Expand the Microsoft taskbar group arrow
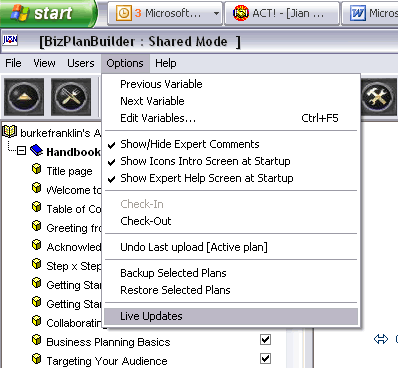This screenshot has width=398, height=368. pyautogui.click(x=216, y=14)
